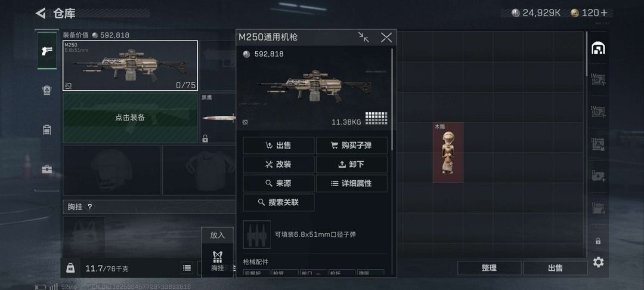Click 购买子弹 to buy ammo

[352, 146]
